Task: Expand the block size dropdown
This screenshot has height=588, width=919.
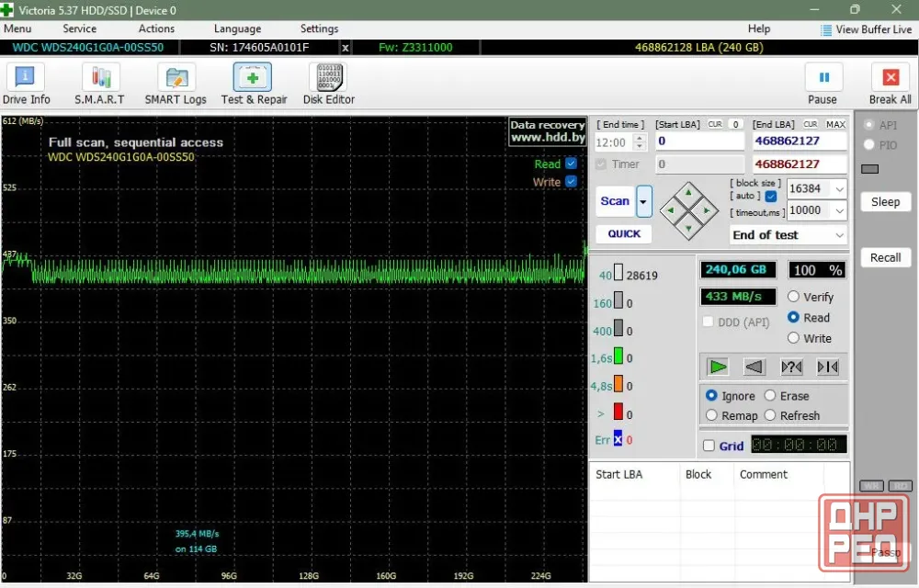Action: [839, 188]
